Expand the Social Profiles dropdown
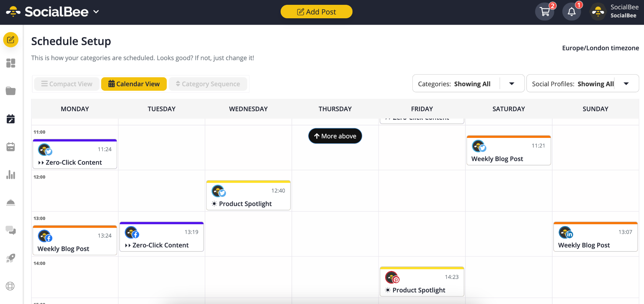The height and width of the screenshot is (304, 644). (626, 84)
